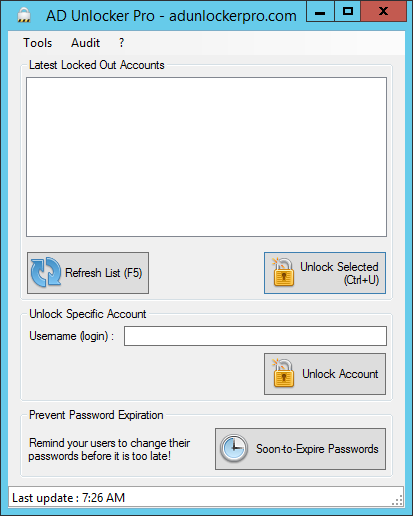Click inside the Latest Locked Out Accounts list
The image size is (413, 516).
(x=206, y=157)
